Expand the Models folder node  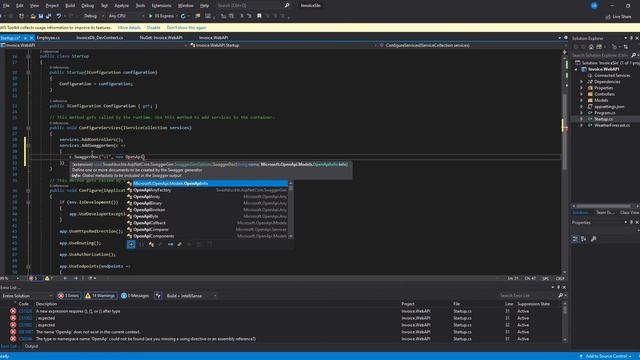coord(581,100)
